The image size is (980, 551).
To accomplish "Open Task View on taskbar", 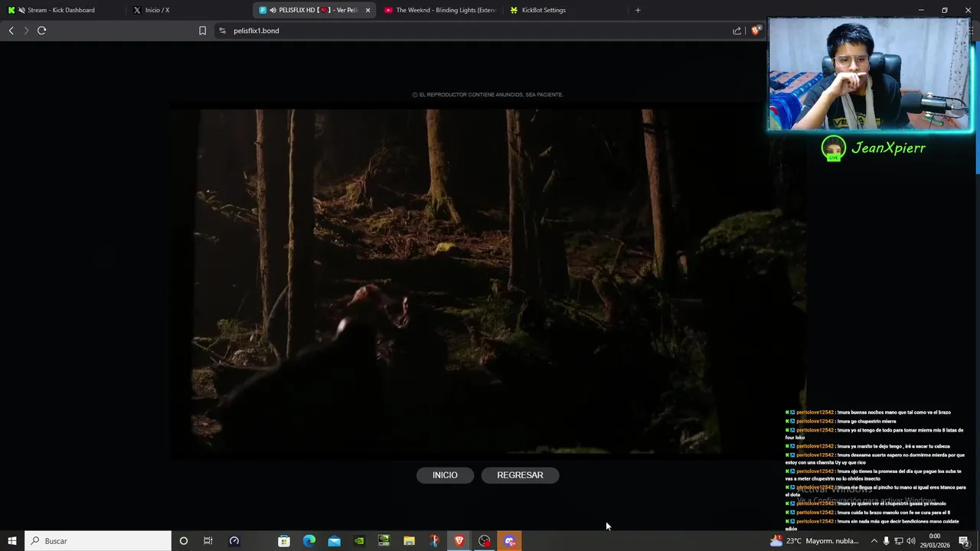I will [207, 541].
